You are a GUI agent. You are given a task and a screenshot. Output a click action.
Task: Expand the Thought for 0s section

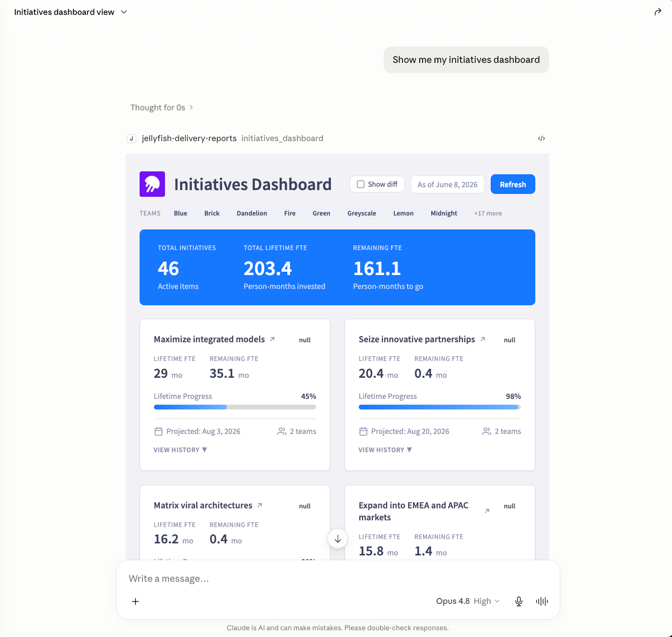pyautogui.click(x=162, y=108)
